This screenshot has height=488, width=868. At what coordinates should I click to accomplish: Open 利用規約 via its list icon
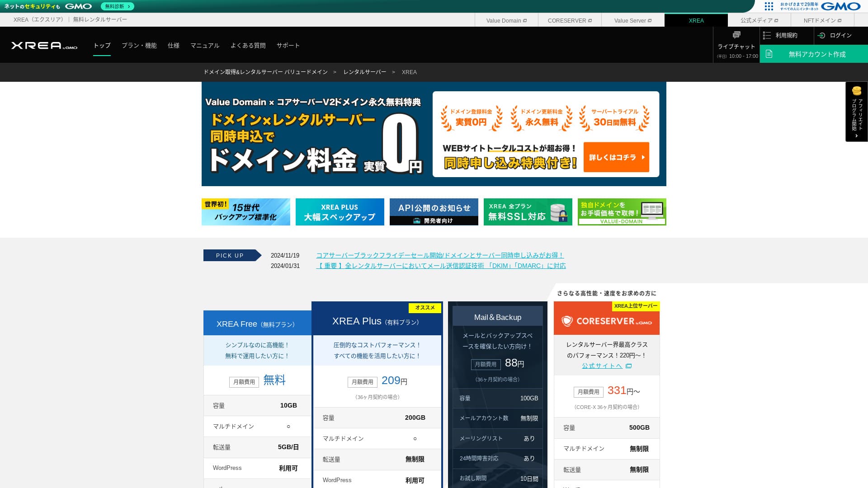767,35
